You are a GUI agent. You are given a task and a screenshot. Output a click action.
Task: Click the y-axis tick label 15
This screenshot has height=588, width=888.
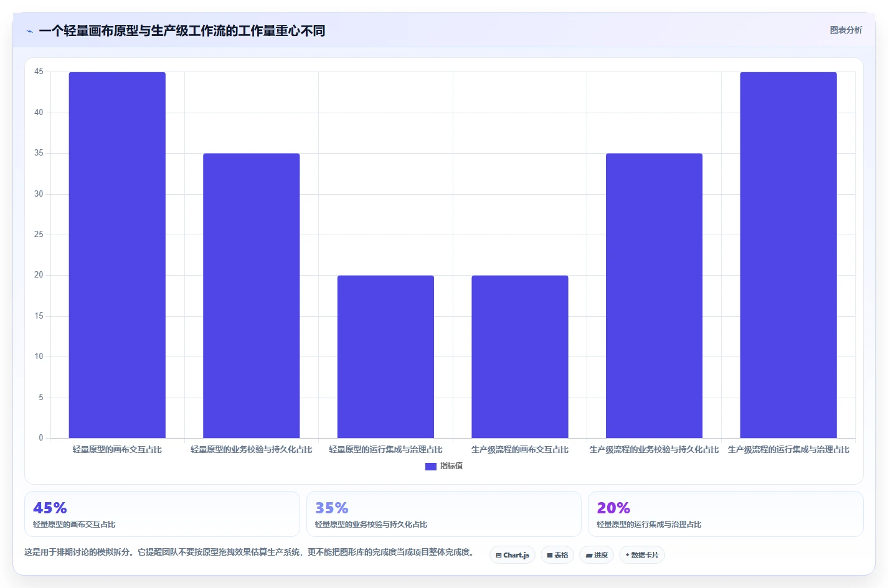(x=39, y=316)
